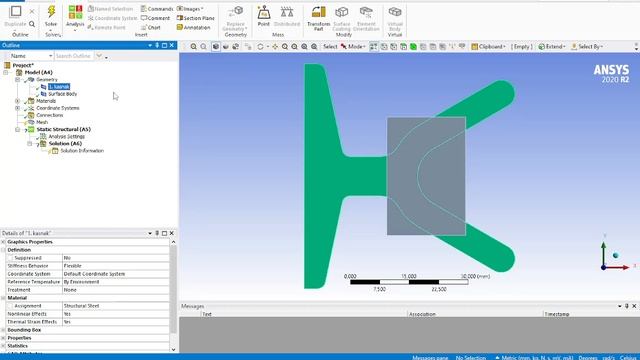Pin the Outline panel
Image resolution: width=640 pixels, height=360 pixels.
pyautogui.click(x=157, y=45)
